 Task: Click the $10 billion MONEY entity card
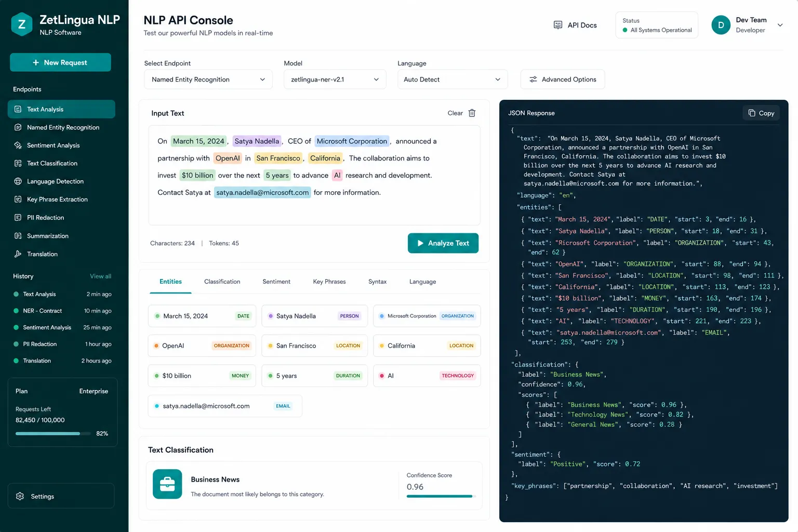202,376
